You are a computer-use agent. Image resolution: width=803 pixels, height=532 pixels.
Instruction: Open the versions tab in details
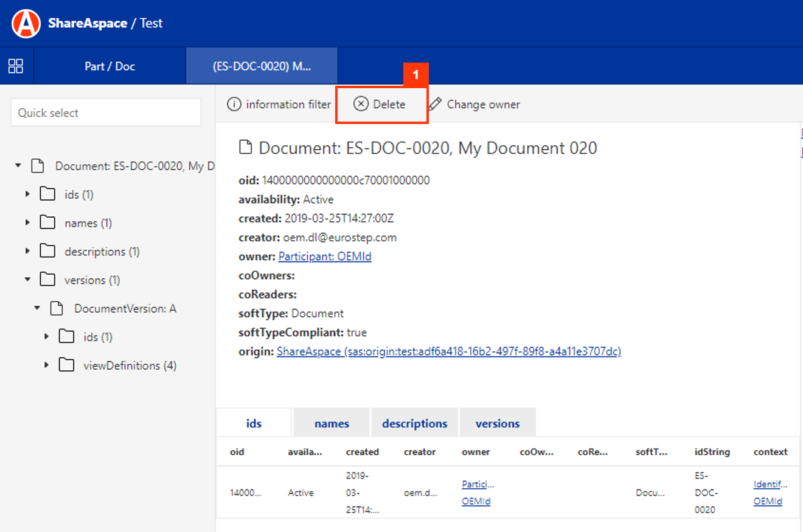[x=497, y=424]
